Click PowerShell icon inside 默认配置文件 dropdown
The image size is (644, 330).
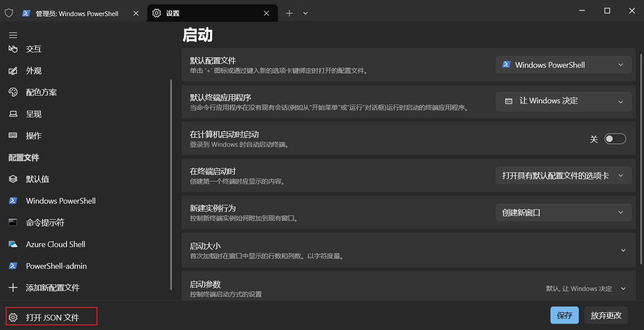(506, 64)
